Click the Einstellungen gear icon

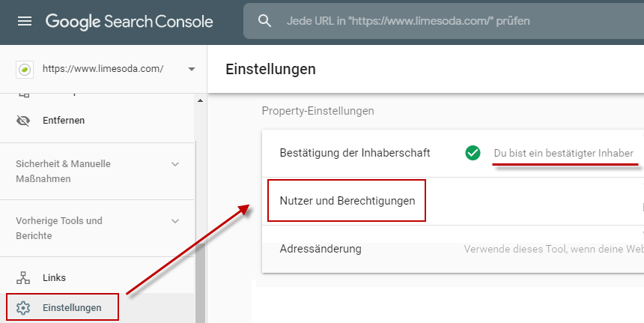point(23,307)
